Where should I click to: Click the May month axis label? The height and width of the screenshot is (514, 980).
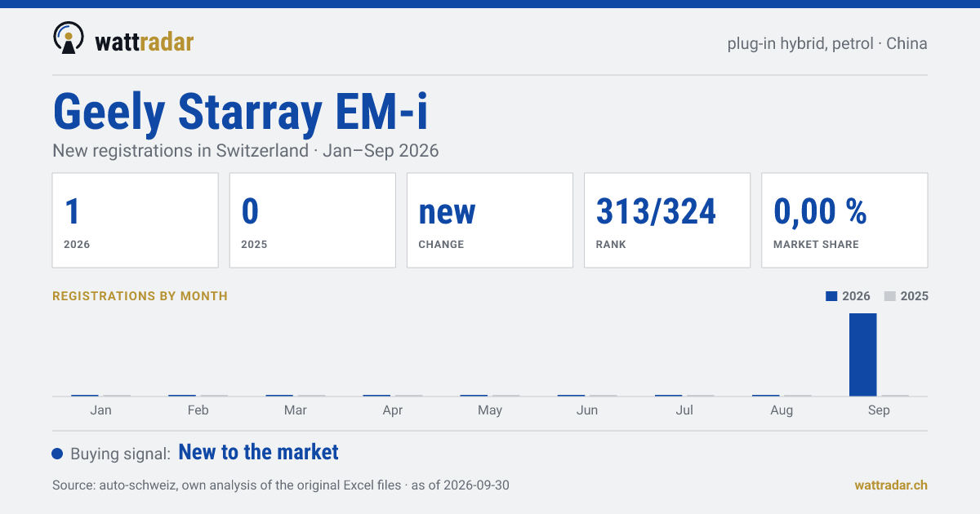pyautogui.click(x=490, y=410)
